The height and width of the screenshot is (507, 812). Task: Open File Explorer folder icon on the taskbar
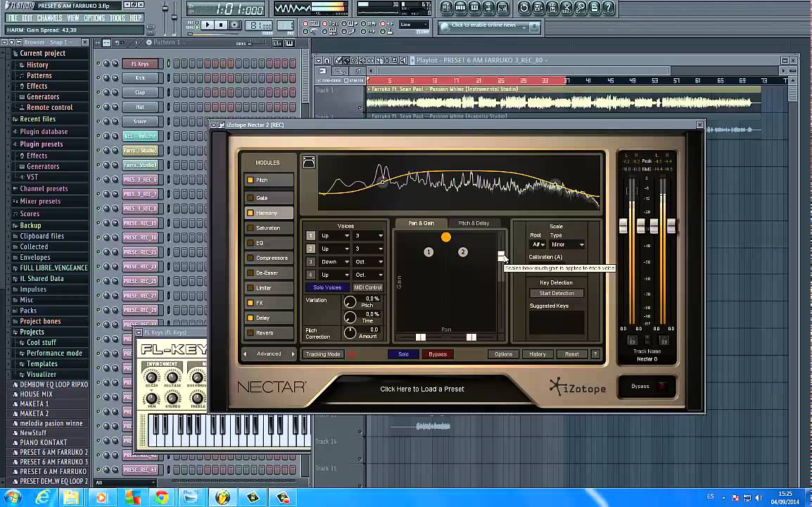[72, 498]
